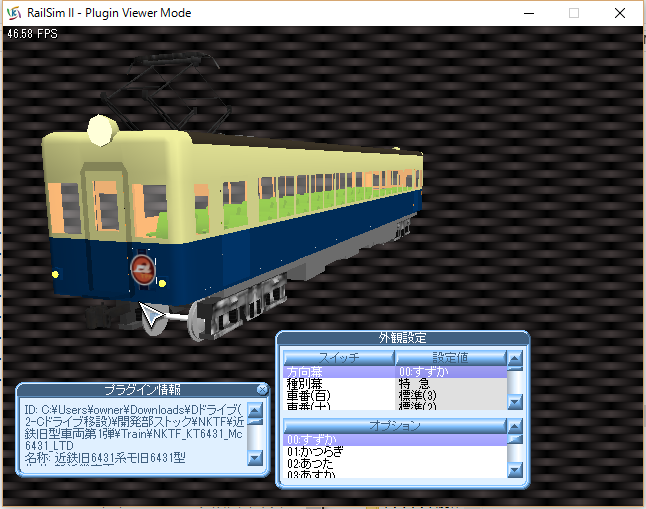Minimize the RailSim II window

click(x=529, y=13)
